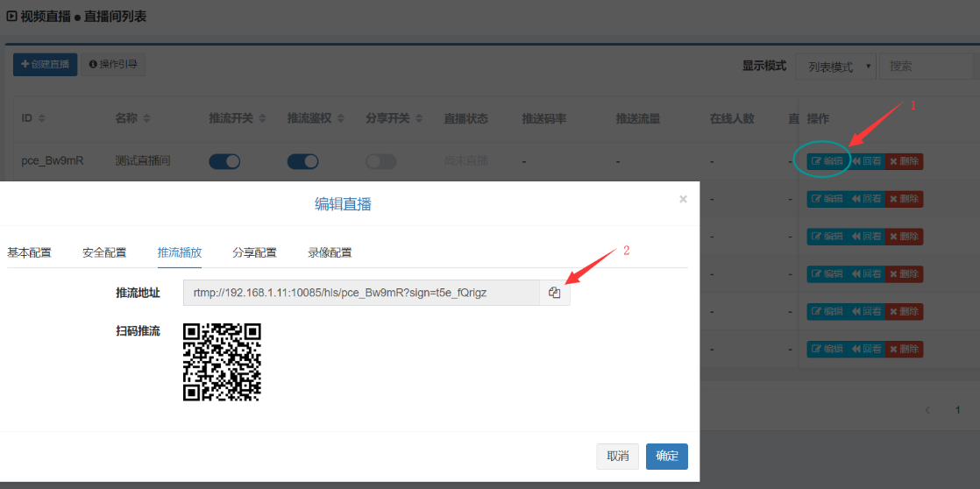Image resolution: width=980 pixels, height=489 pixels.
Task: Click the 操作 column header
Action: (x=818, y=118)
